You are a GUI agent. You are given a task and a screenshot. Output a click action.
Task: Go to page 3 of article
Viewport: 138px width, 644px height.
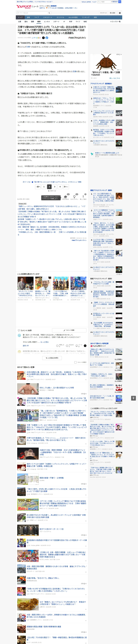click(x=55, y=187)
